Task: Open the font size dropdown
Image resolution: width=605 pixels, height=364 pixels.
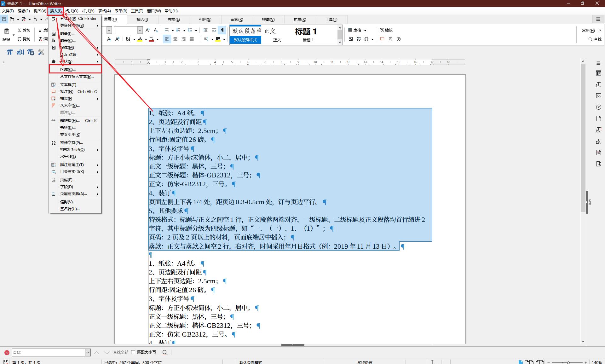Action: [140, 30]
